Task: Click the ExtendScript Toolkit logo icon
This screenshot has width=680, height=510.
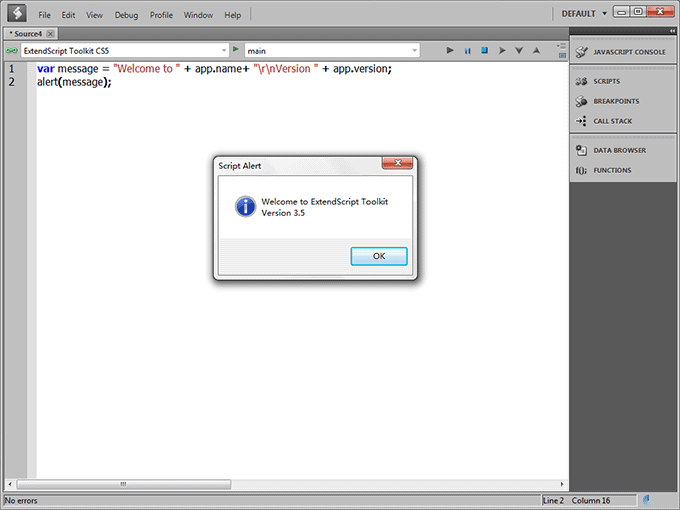Action: (x=17, y=13)
